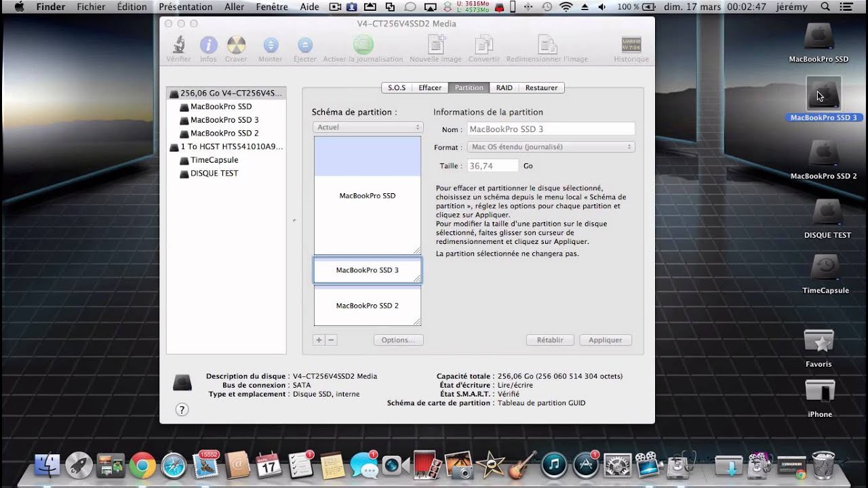
Task: Click the Monter toolbar icon
Action: [271, 45]
